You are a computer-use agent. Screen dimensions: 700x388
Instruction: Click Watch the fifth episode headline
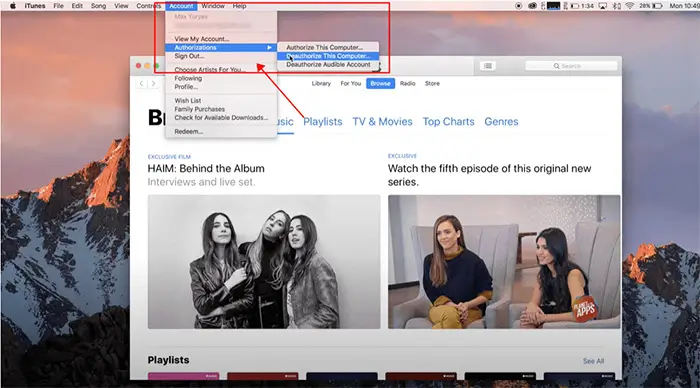coord(489,175)
